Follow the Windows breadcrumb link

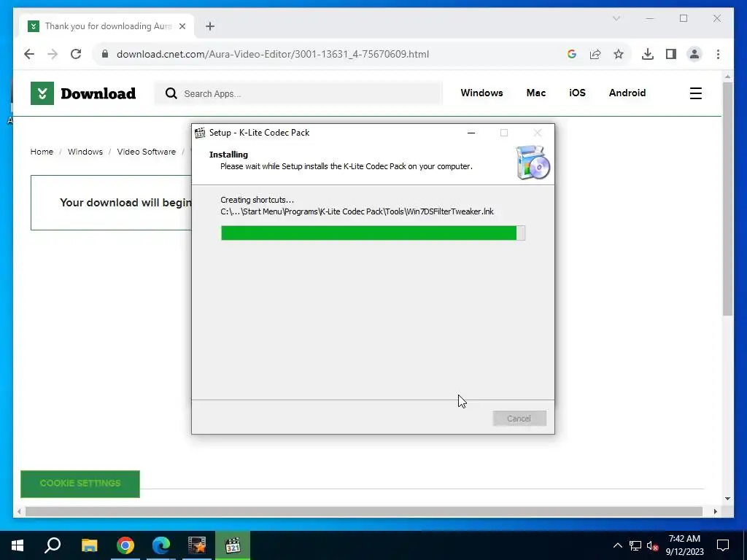tap(85, 152)
